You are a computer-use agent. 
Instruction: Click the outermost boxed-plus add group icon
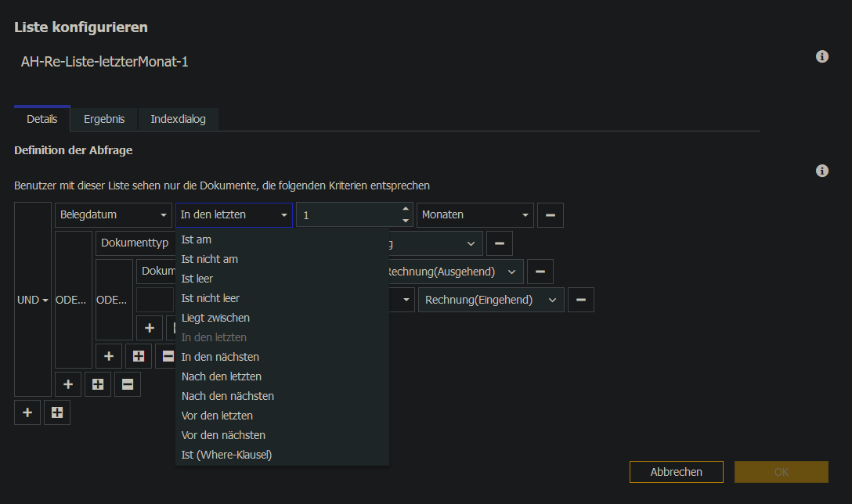tap(57, 412)
